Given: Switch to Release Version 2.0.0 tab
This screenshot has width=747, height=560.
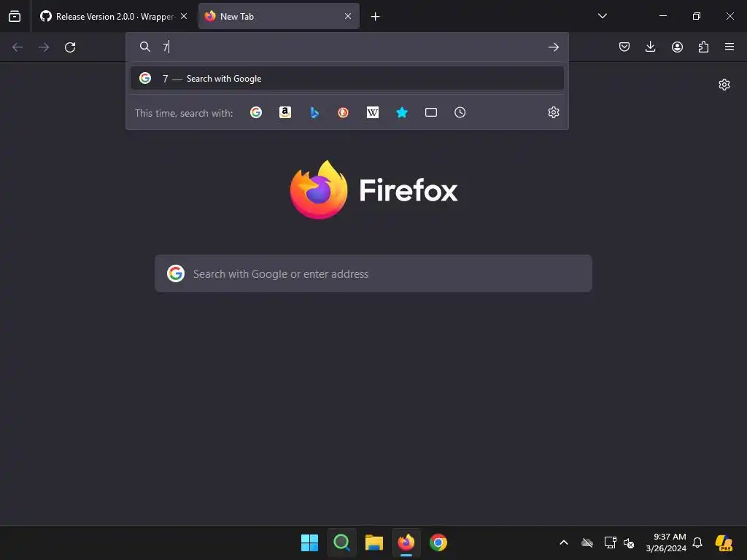Looking at the screenshot, I should click(x=113, y=16).
